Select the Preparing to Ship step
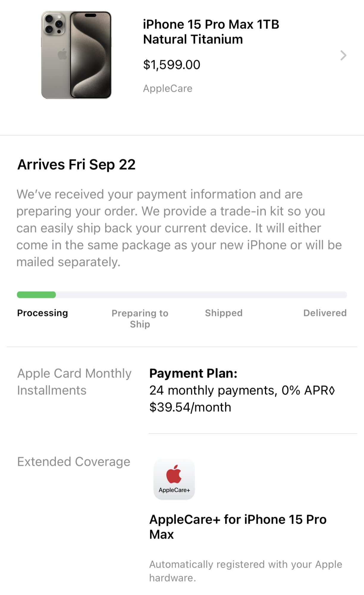 [x=140, y=318]
